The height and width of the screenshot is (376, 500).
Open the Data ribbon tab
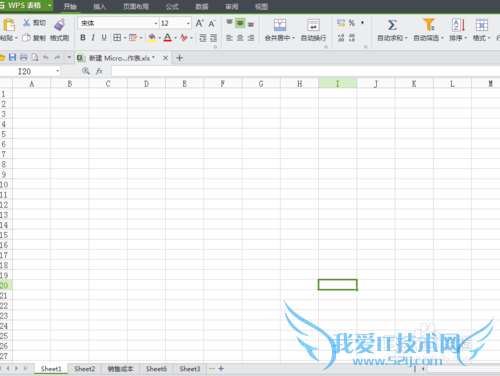click(x=202, y=7)
